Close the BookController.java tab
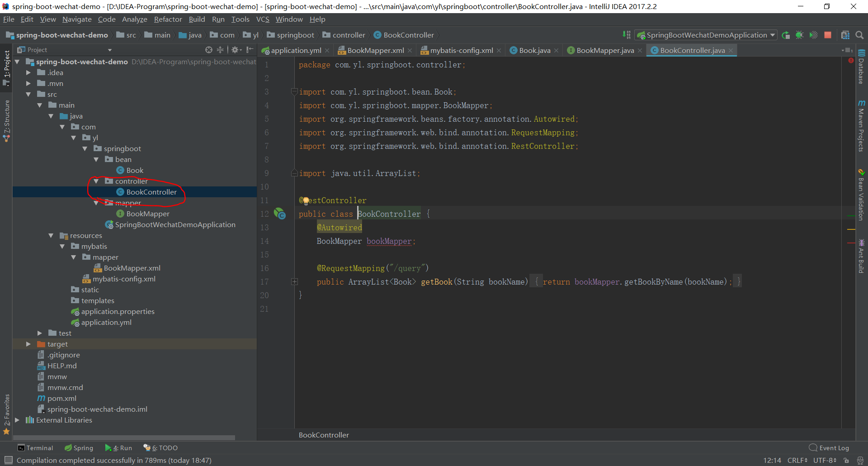Image resolution: width=868 pixels, height=466 pixels. pyautogui.click(x=731, y=50)
